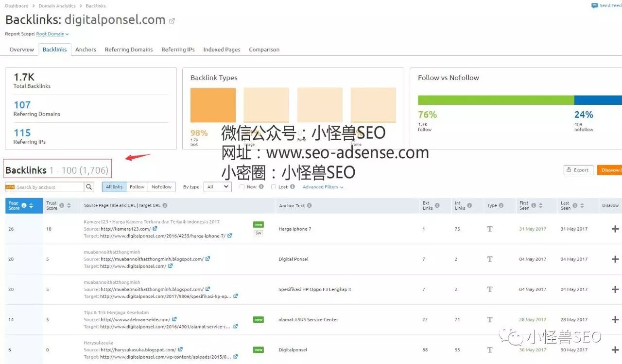Click plus disavow icon for alamat ASUS Service Center
The width and height of the screenshot is (622, 364).
click(x=615, y=319)
